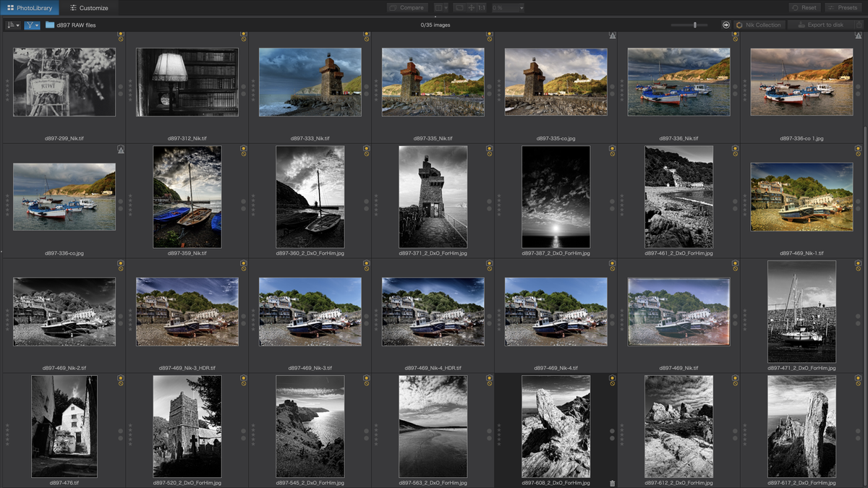
Task: Select the black-and-white tower thumbnail d897-371_2_DxO_ForHim.jpg
Action: coord(433,197)
